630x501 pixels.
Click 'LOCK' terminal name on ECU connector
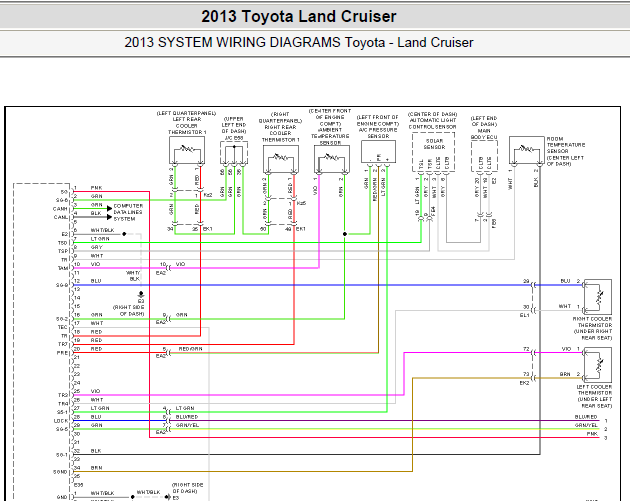(x=61, y=421)
